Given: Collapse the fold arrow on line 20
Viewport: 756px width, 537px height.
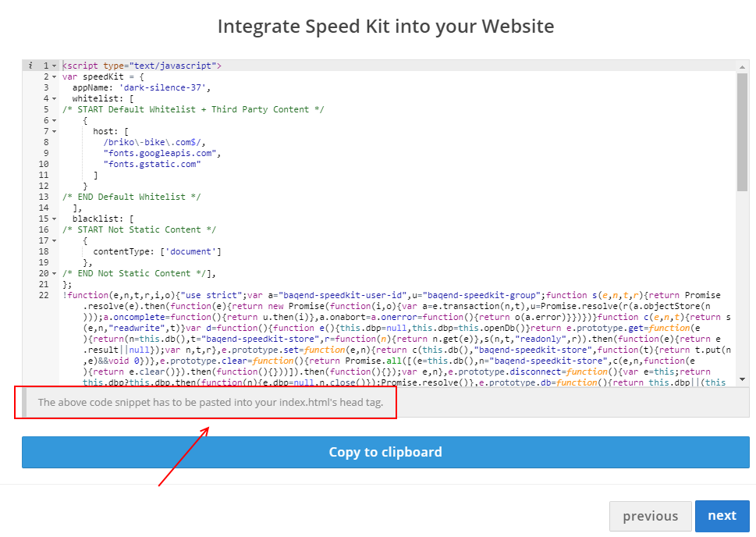Looking at the screenshot, I should [54, 273].
